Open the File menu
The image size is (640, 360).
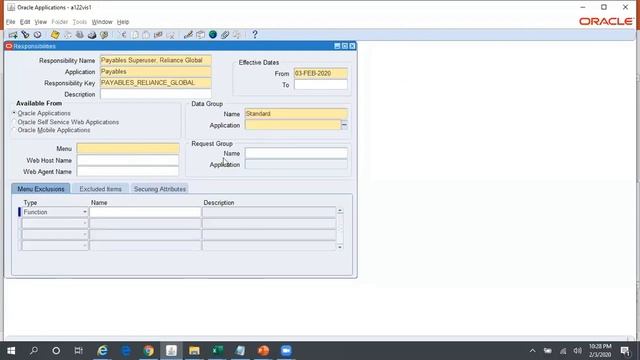coord(11,22)
